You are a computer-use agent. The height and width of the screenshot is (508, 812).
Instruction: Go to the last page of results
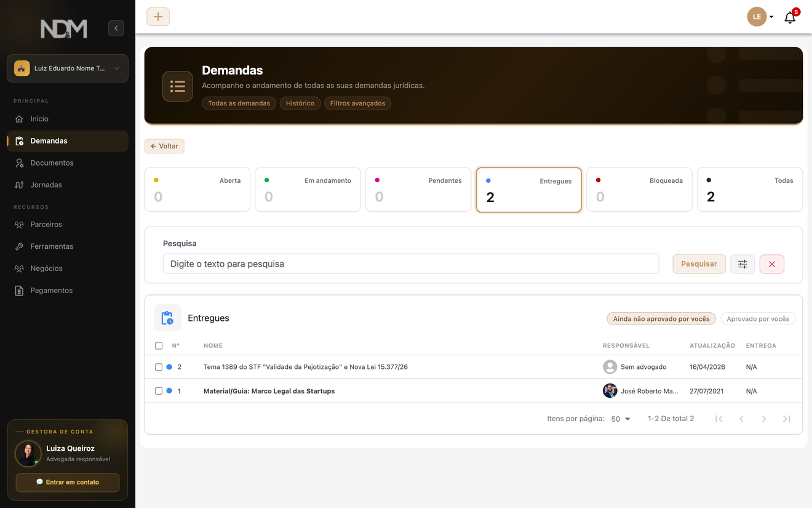point(786,419)
